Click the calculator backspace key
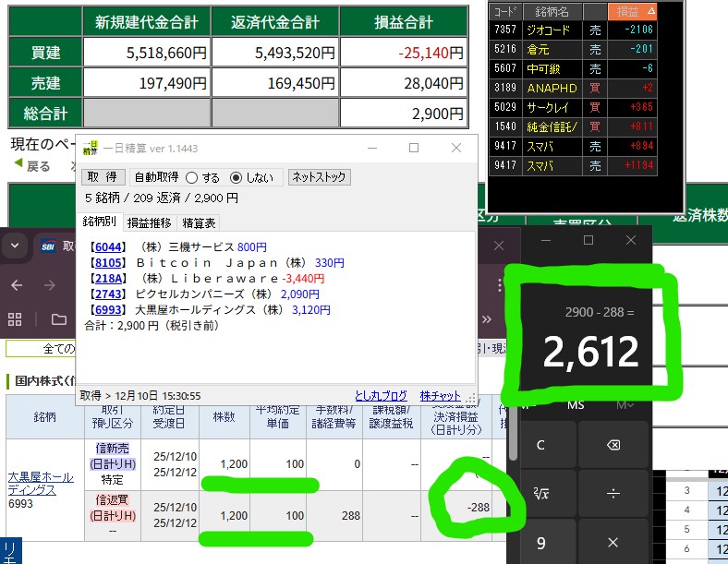This screenshot has height=564, width=728. (x=613, y=445)
